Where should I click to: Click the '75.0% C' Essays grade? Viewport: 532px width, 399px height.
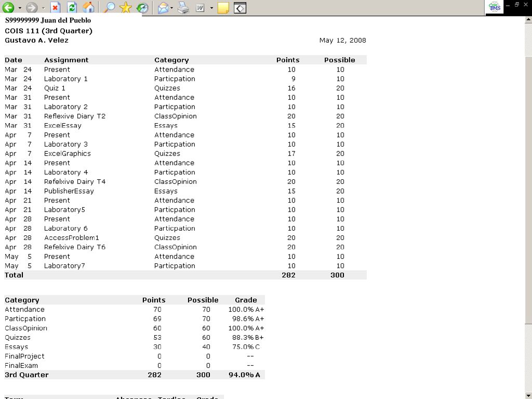245,347
